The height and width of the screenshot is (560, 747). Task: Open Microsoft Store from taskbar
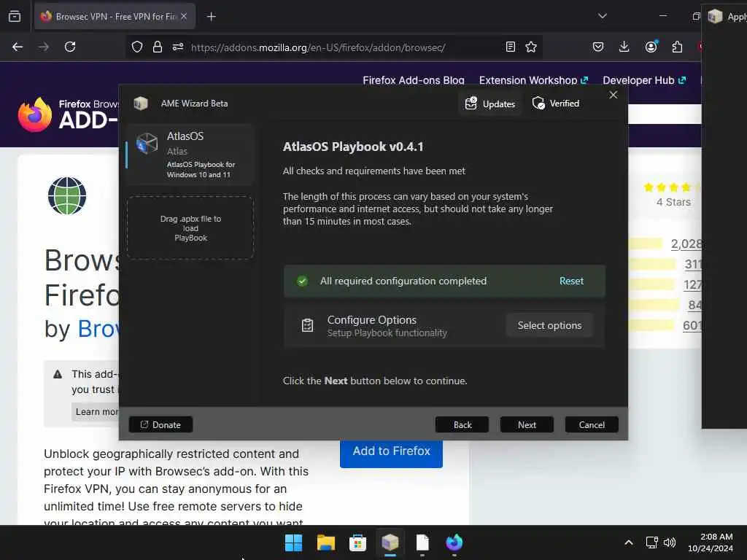(x=357, y=542)
